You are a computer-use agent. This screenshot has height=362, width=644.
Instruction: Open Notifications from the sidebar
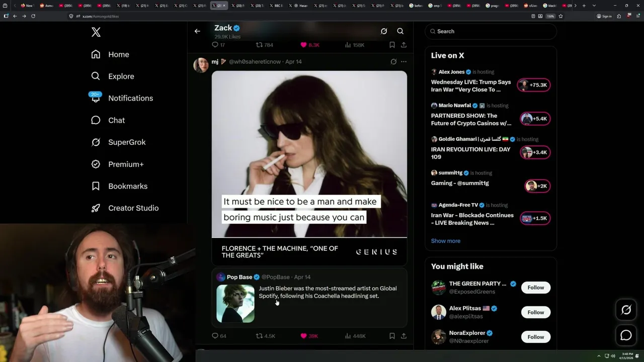122,98
